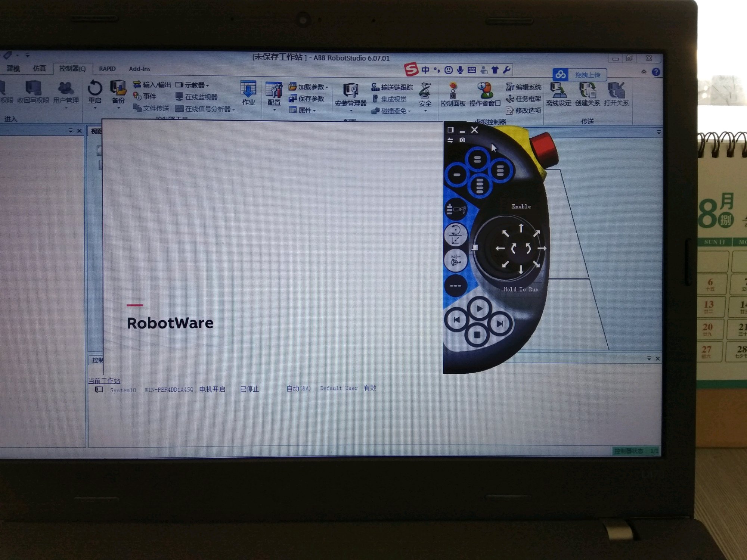Click the joystick up arrow

point(521,228)
